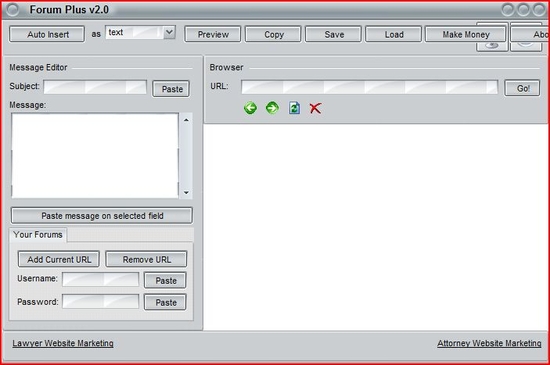Stop loading with red X icon
This screenshot has width=550, height=365.
tap(315, 108)
